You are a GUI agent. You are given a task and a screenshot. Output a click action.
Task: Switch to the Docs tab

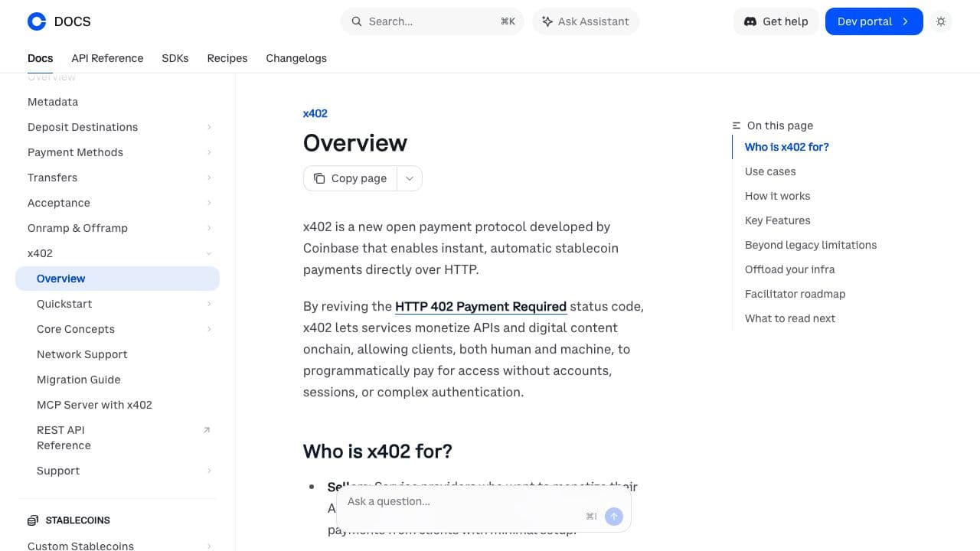click(41, 58)
